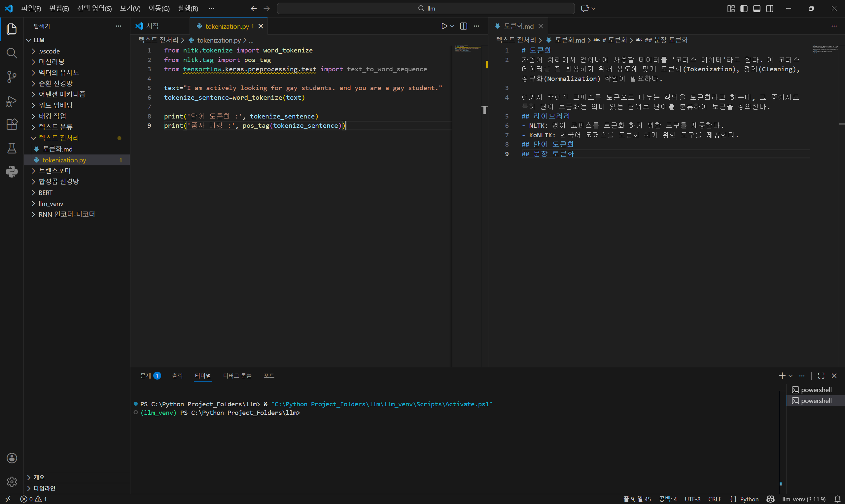Toggle the primary side bar layout button

click(x=744, y=9)
